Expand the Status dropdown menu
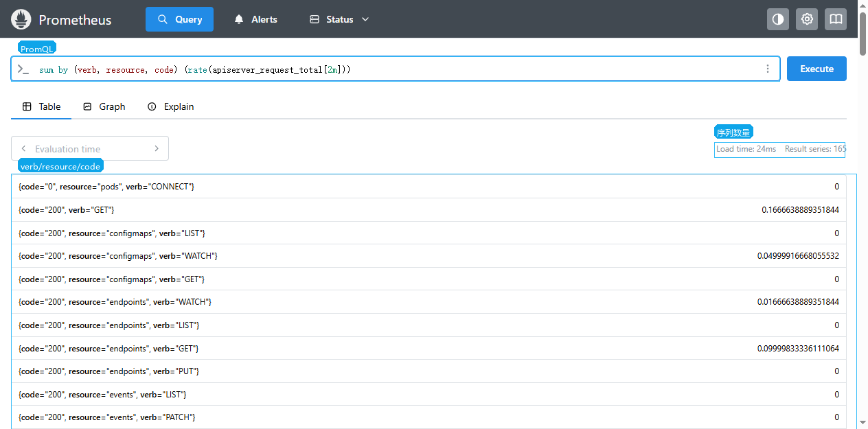This screenshot has height=429, width=868. point(339,19)
